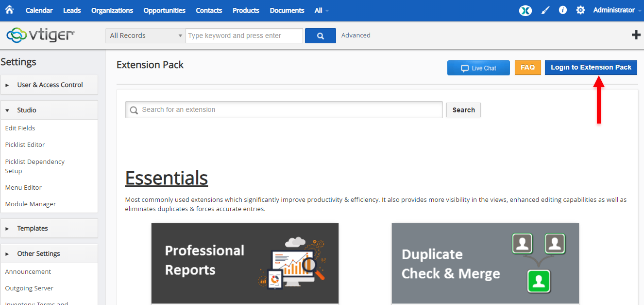The width and height of the screenshot is (644, 305).
Task: Expand User & Access Control section
Action: coord(50,85)
